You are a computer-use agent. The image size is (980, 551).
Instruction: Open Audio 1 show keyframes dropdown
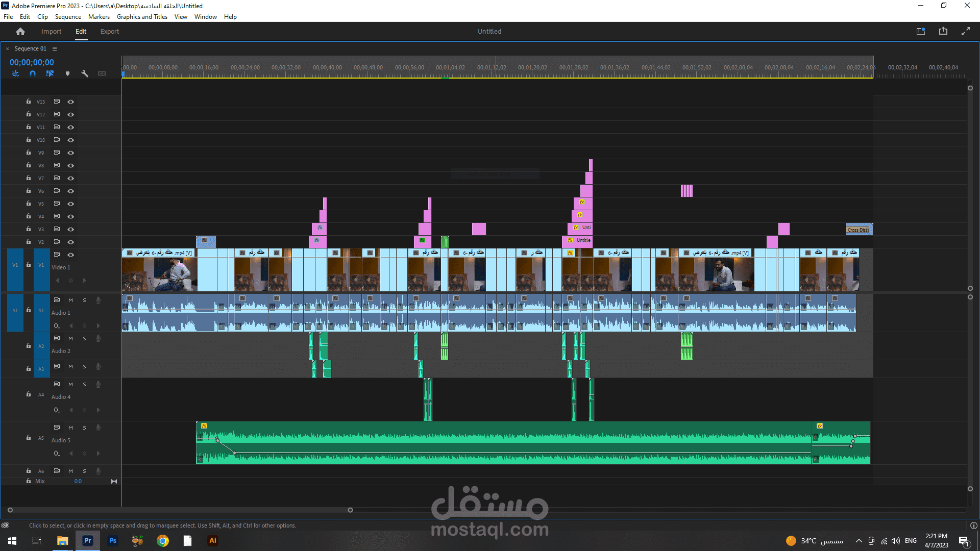point(57,325)
